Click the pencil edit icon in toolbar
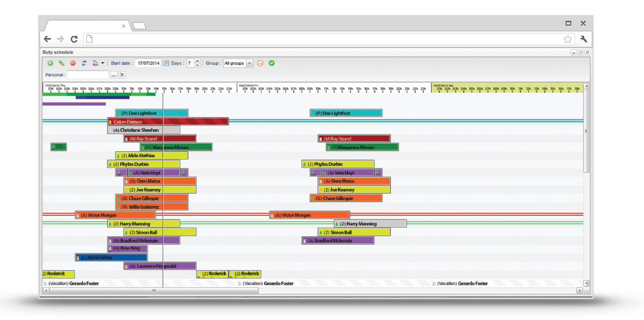 pos(61,63)
